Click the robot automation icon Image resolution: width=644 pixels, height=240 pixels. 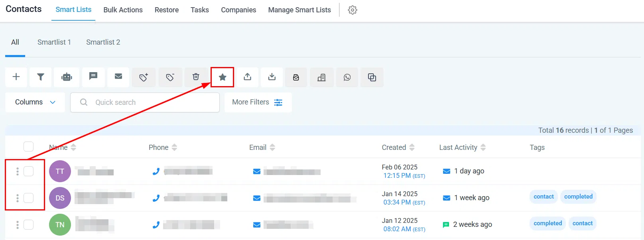[x=67, y=77]
